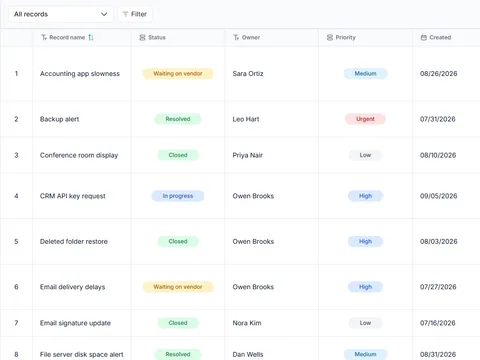This screenshot has width=480, height=360.
Task: Toggle sort arrows on Record name column
Action: click(x=91, y=37)
